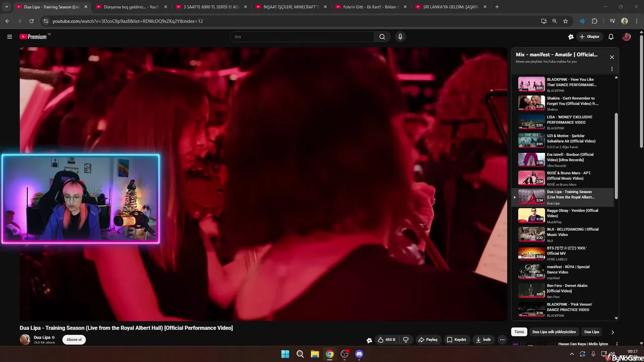Open Windows Start menu
The width and height of the screenshot is (644, 362).
285,354
